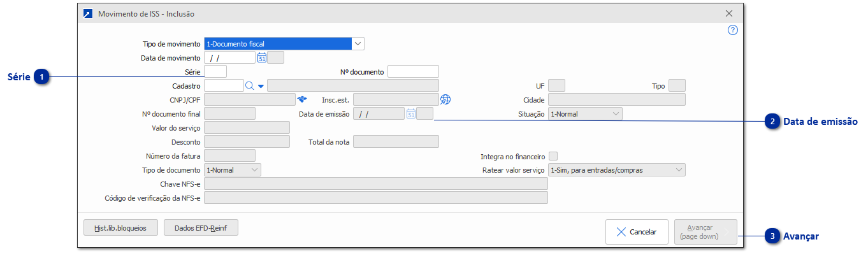Screen dimensions: 868x258
Task: Click the app icon in the title bar
Action: [x=88, y=13]
